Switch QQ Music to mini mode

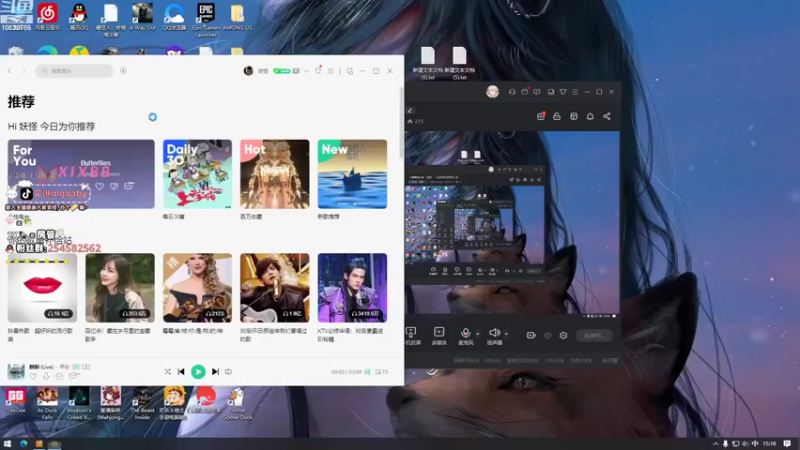[x=349, y=71]
